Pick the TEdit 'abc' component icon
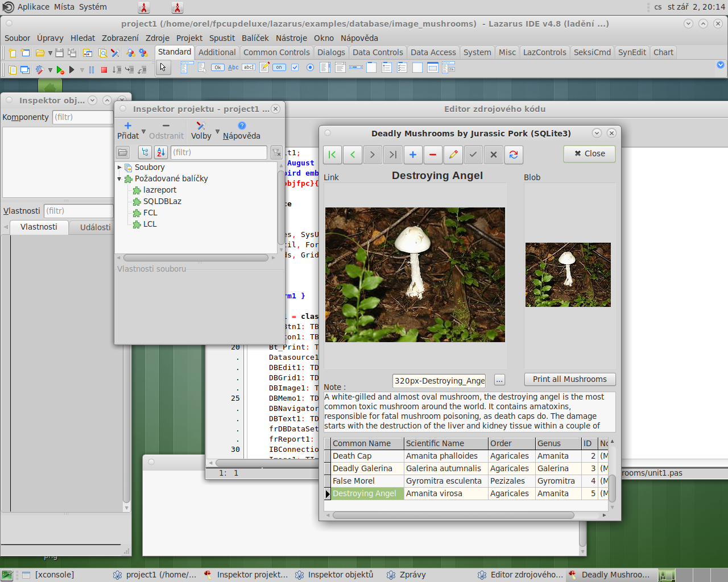This screenshot has height=582, width=728. tap(249, 68)
